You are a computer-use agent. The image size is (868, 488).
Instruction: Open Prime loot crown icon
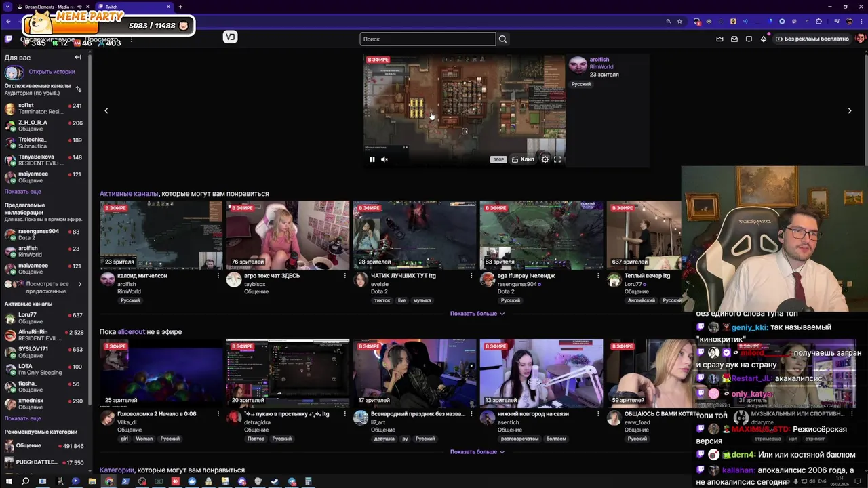point(719,39)
